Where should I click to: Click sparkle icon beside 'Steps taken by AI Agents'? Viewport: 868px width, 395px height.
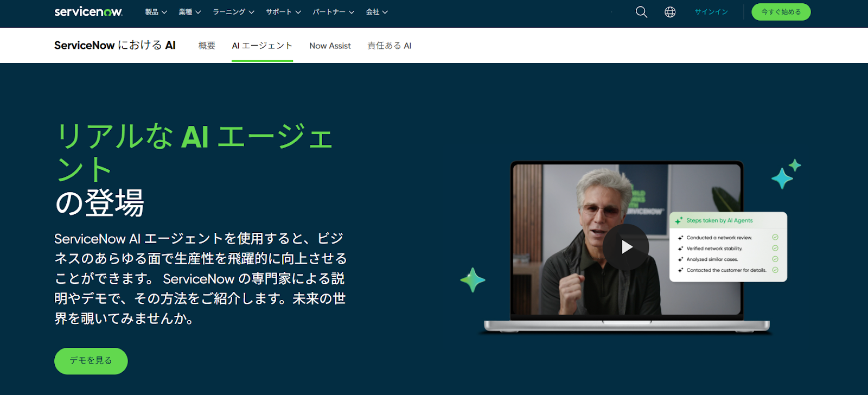(x=679, y=220)
